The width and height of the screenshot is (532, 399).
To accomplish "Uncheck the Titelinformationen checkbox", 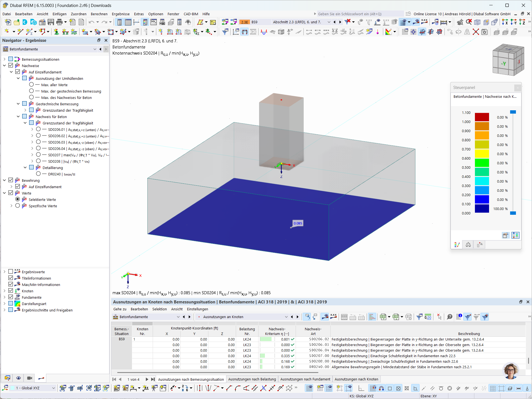I will (x=11, y=278).
